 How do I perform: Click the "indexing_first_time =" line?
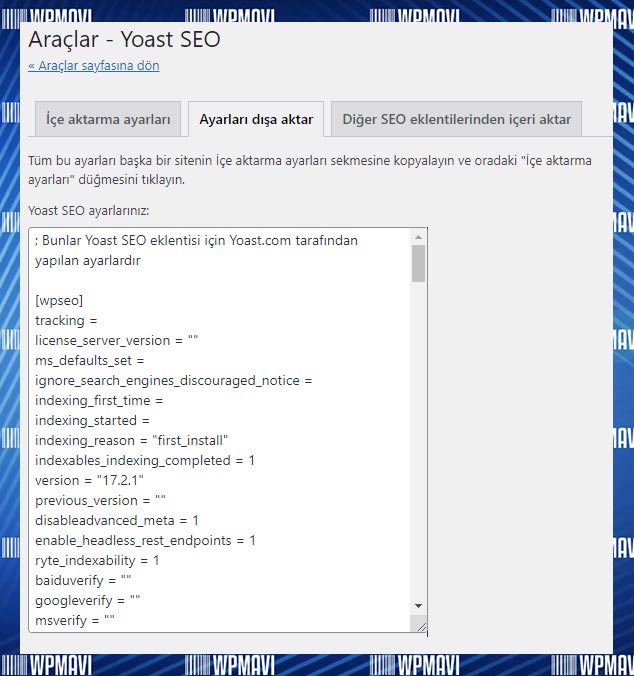click(99, 400)
